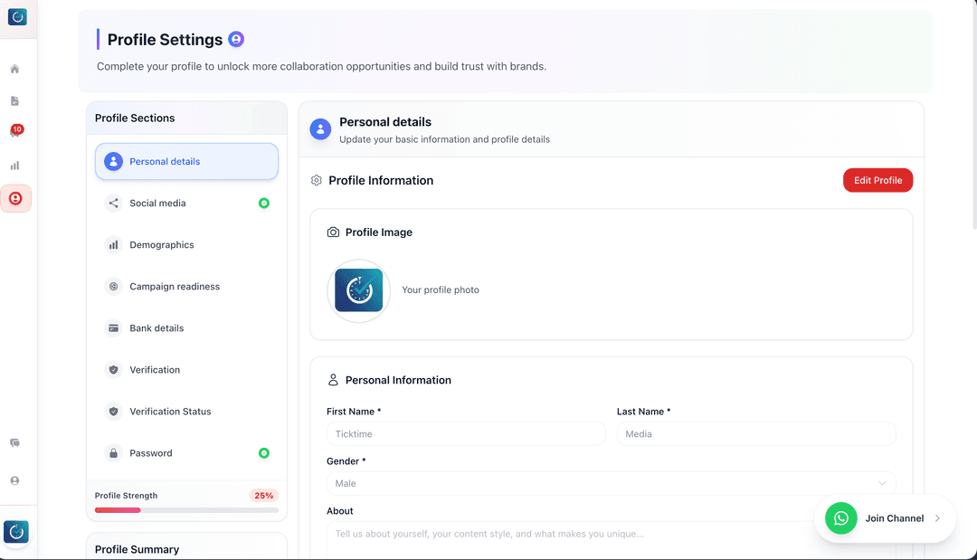Open the Demographics section
This screenshot has height=560, width=977.
click(186, 245)
